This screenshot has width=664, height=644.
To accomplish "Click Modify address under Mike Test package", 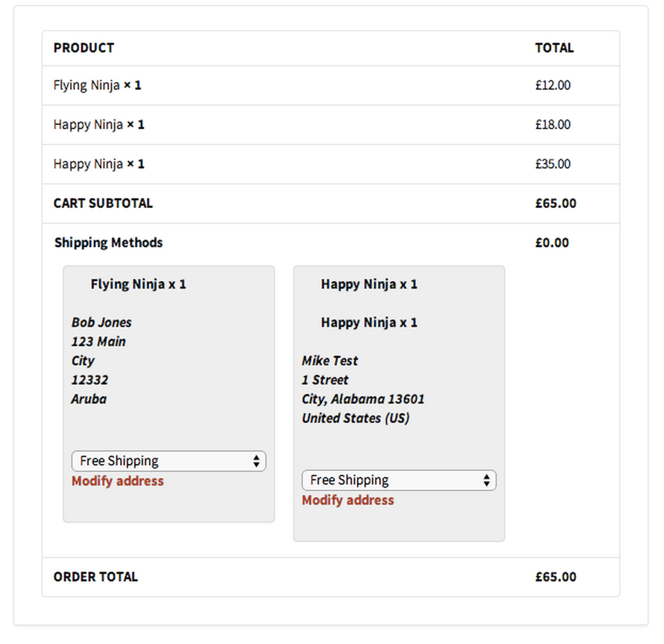I will pyautogui.click(x=348, y=500).
